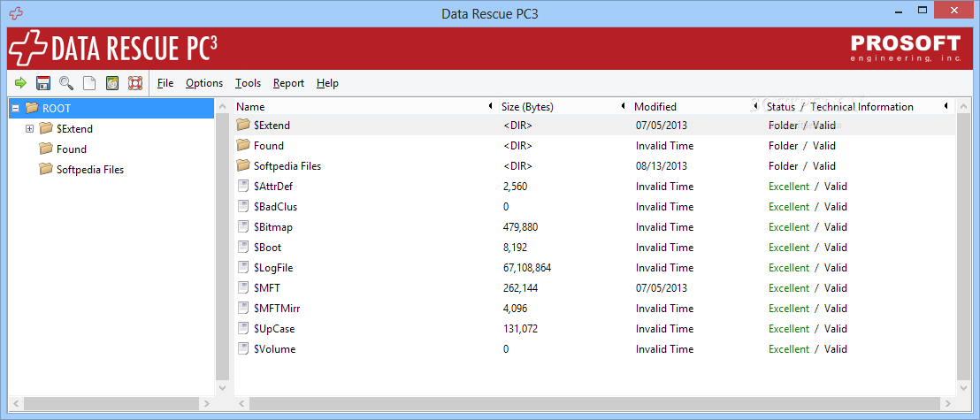Screen dimensions: 980x420
Task: Click the size value 262,144
Action: (520, 288)
